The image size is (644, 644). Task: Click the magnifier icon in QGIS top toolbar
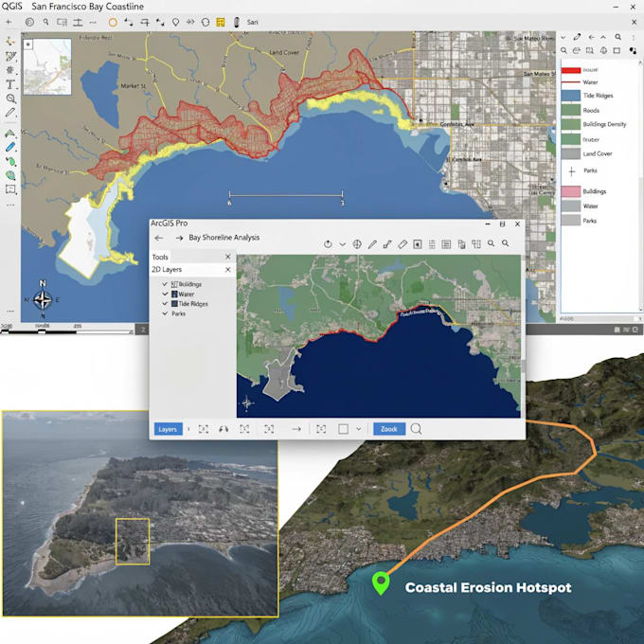pos(46,22)
